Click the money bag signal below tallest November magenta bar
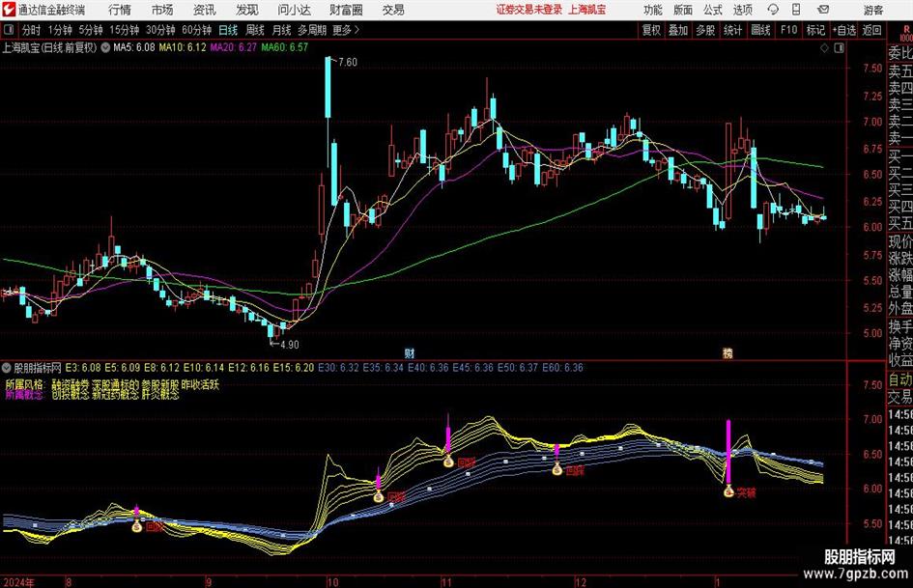Viewport: 913px width, 588px height. (447, 462)
